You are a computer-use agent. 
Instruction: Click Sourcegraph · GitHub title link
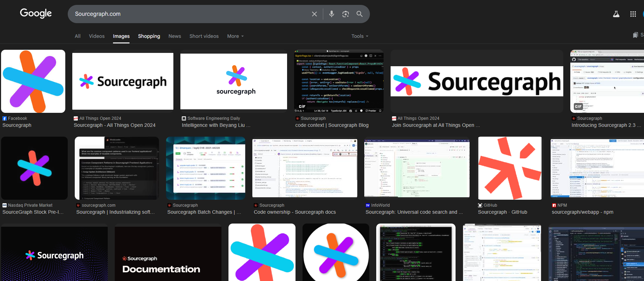click(503, 212)
